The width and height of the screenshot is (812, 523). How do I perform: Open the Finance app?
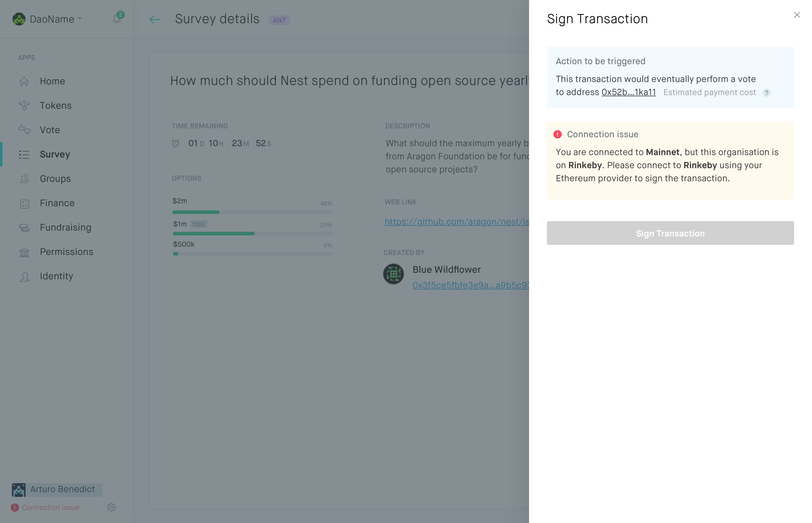click(x=57, y=203)
